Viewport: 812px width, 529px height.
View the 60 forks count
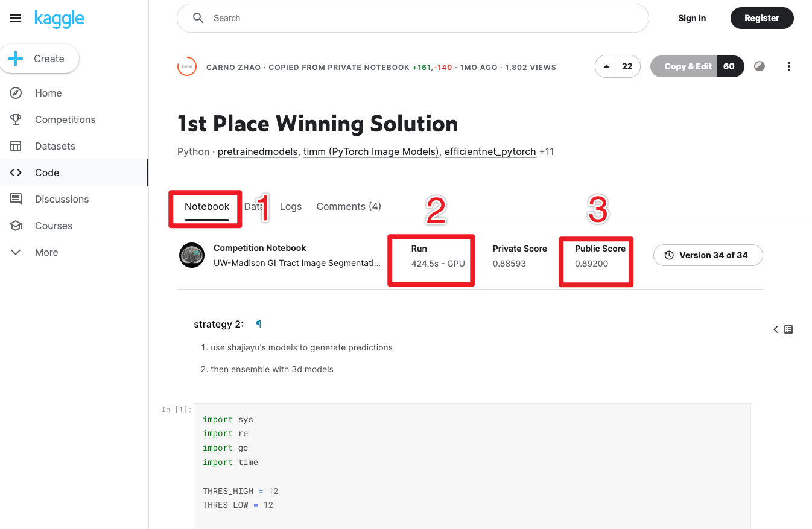click(x=729, y=66)
